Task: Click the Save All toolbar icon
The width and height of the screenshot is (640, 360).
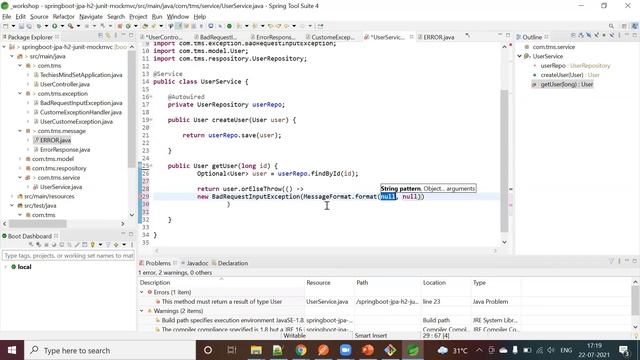Action: tap(29, 26)
